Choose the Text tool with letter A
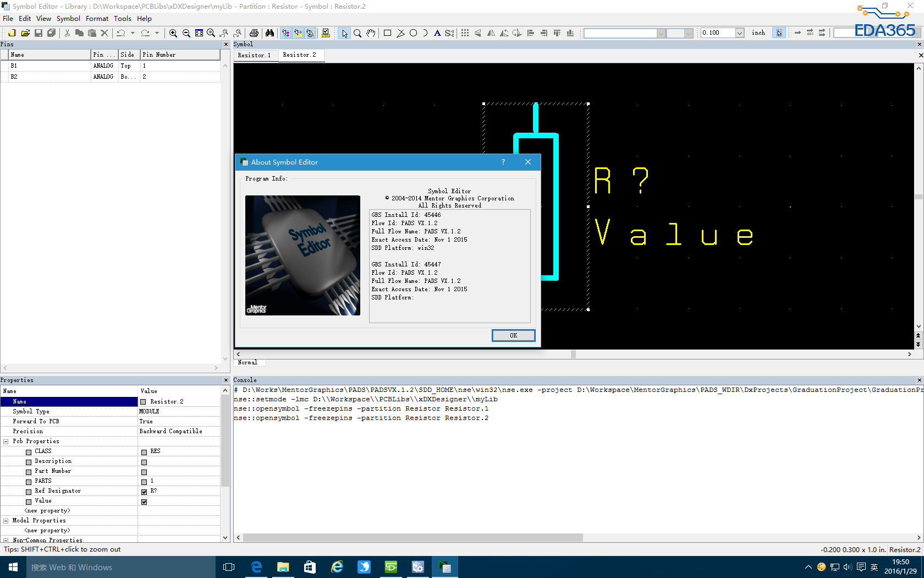This screenshot has height=578, width=924. click(437, 33)
